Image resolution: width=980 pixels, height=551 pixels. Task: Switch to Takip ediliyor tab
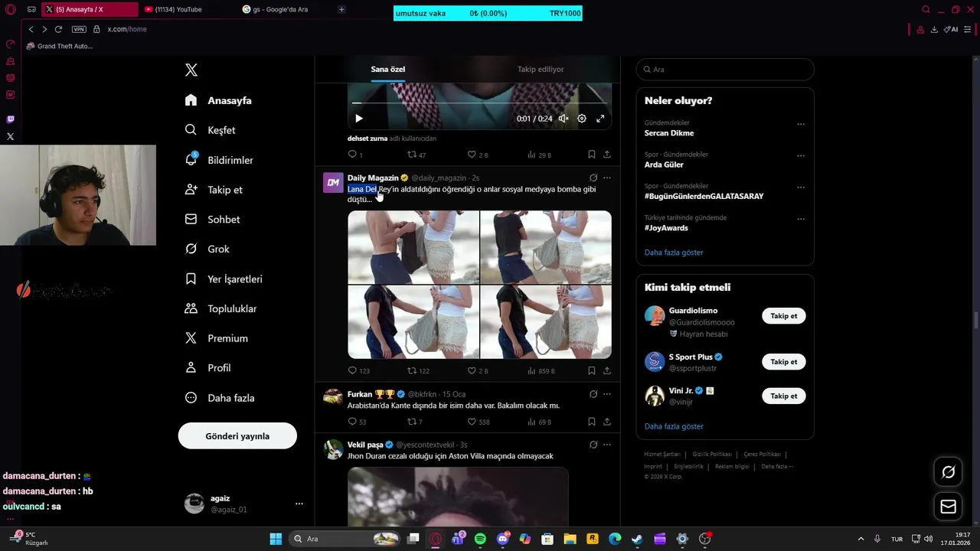tap(541, 69)
